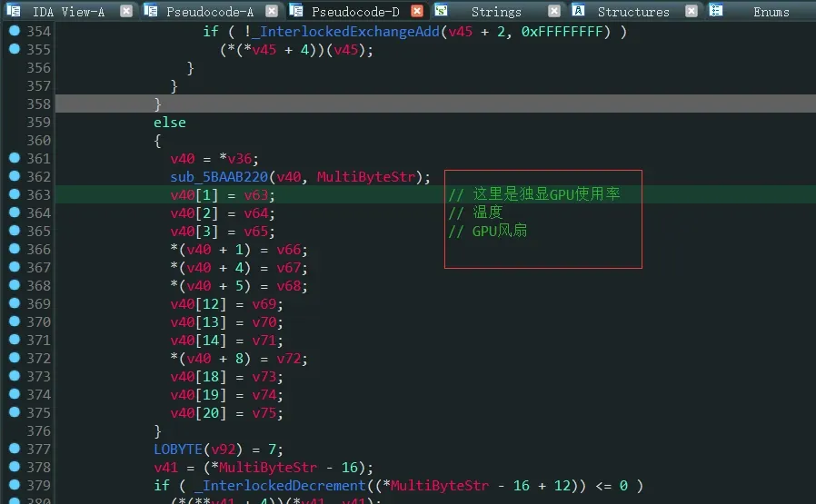Select variable v66 on line 366
Screen dimensions: 816x504
click(x=288, y=250)
